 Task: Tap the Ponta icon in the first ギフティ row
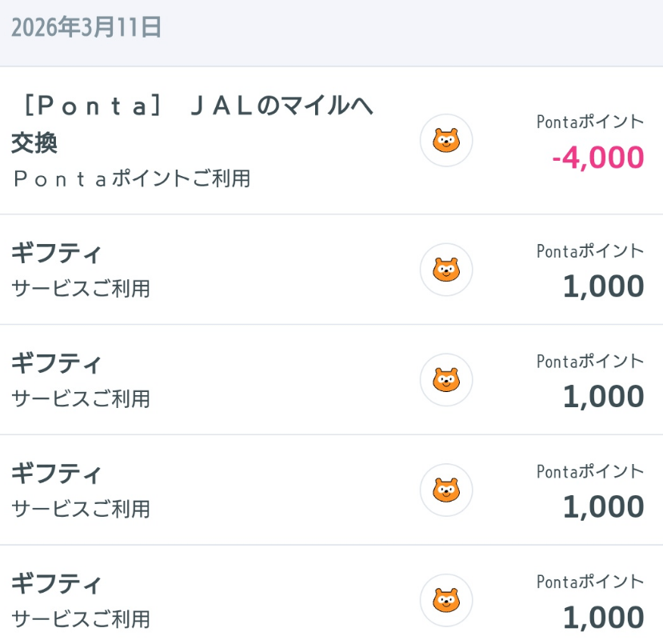(446, 270)
